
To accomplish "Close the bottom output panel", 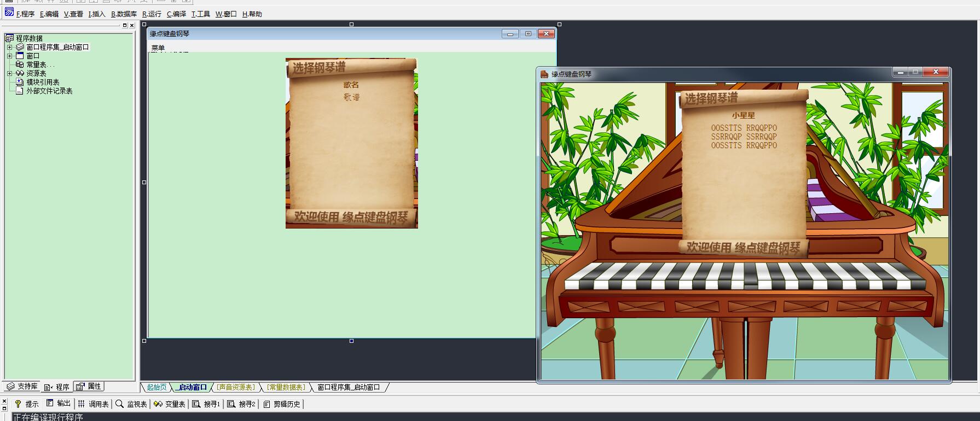I will [x=4, y=401].
